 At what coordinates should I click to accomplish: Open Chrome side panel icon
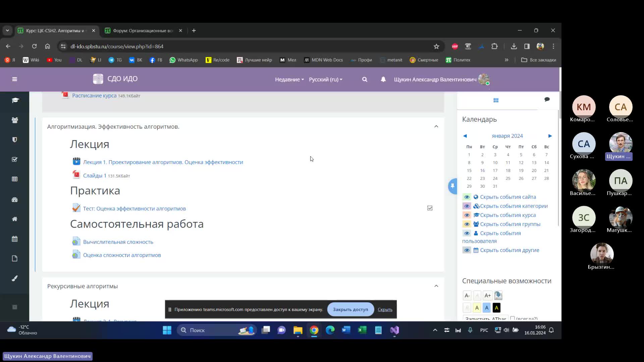coord(527,46)
